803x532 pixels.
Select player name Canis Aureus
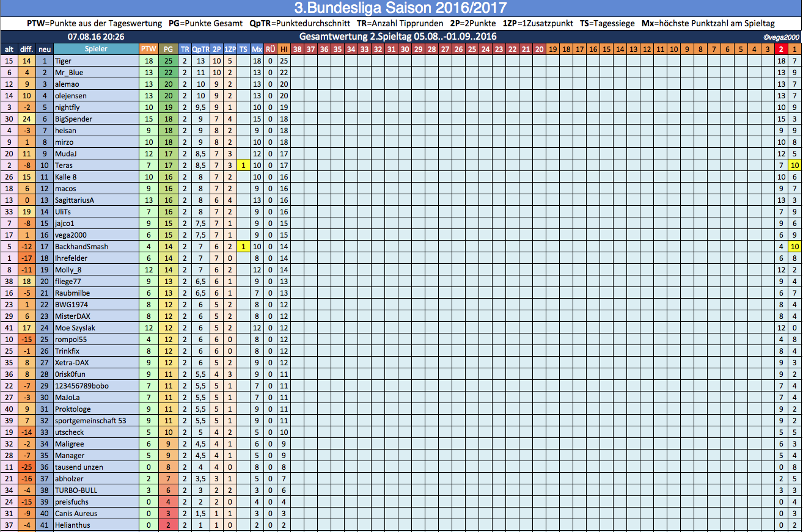pos(76,514)
